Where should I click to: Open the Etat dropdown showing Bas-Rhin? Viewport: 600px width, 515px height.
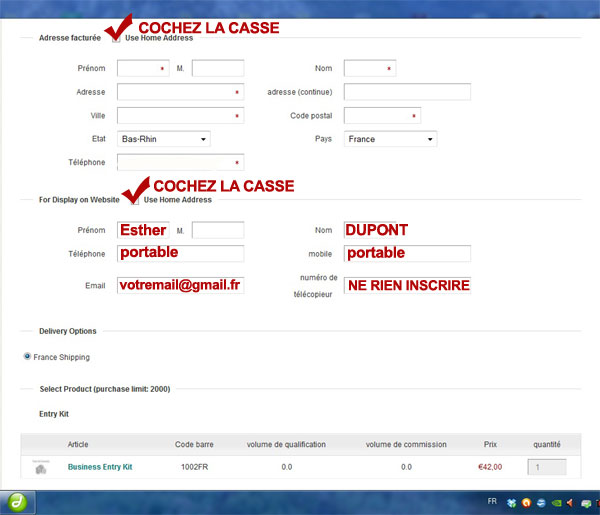163,139
